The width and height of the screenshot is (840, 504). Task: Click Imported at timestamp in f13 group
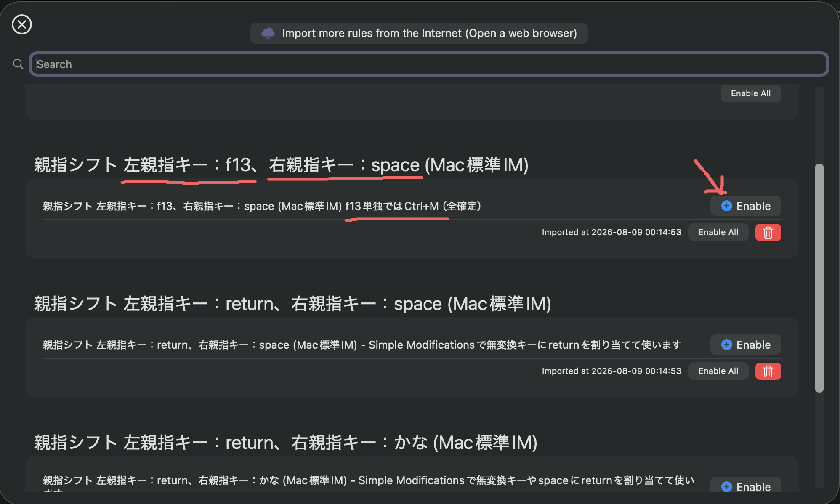point(611,233)
